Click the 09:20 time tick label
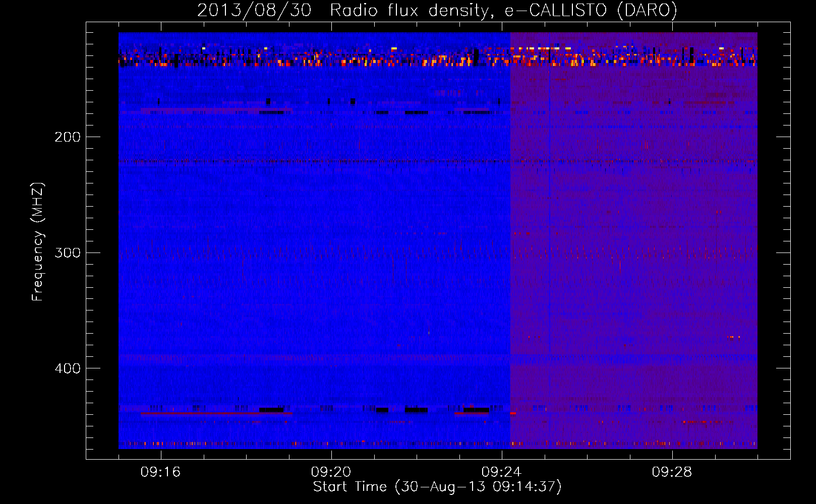This screenshot has height=504, width=816. 331,472
